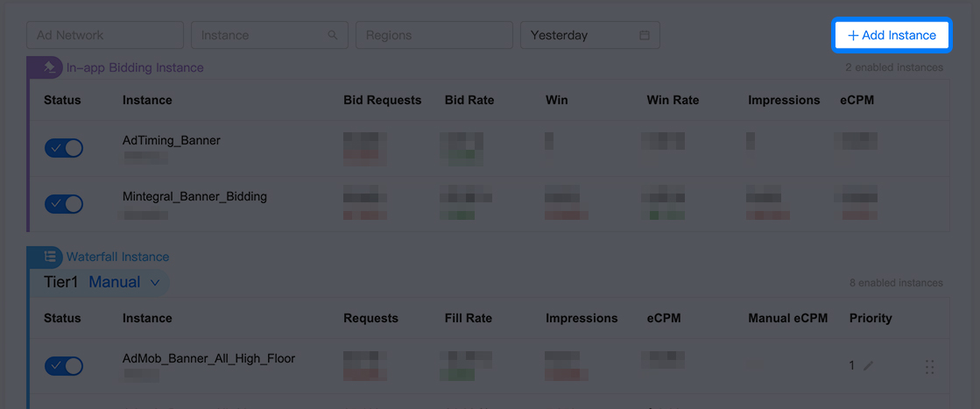
Task: Open the AdMob_Banner_All_High_Floor instance name
Action: pyautogui.click(x=208, y=358)
